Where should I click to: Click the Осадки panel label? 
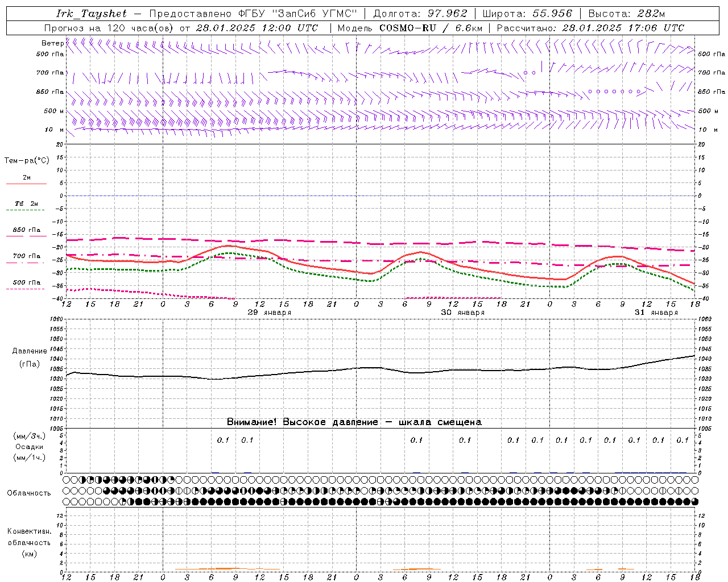pos(30,447)
